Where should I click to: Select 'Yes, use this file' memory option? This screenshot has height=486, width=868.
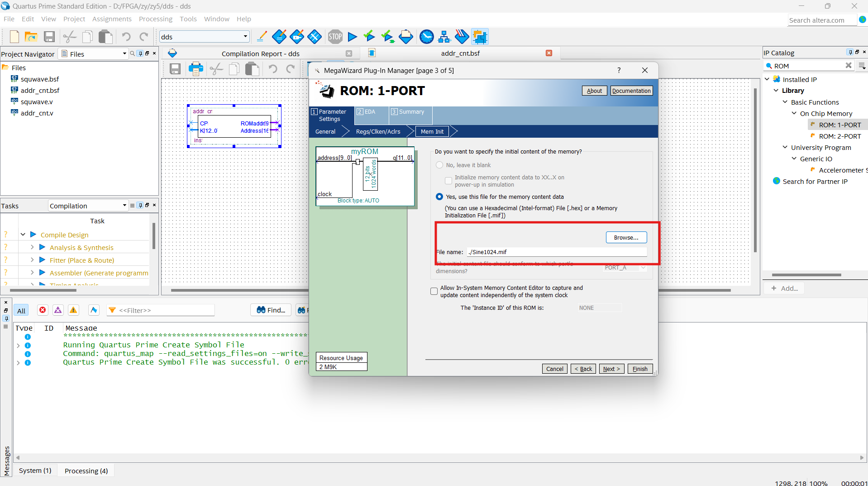pos(439,197)
